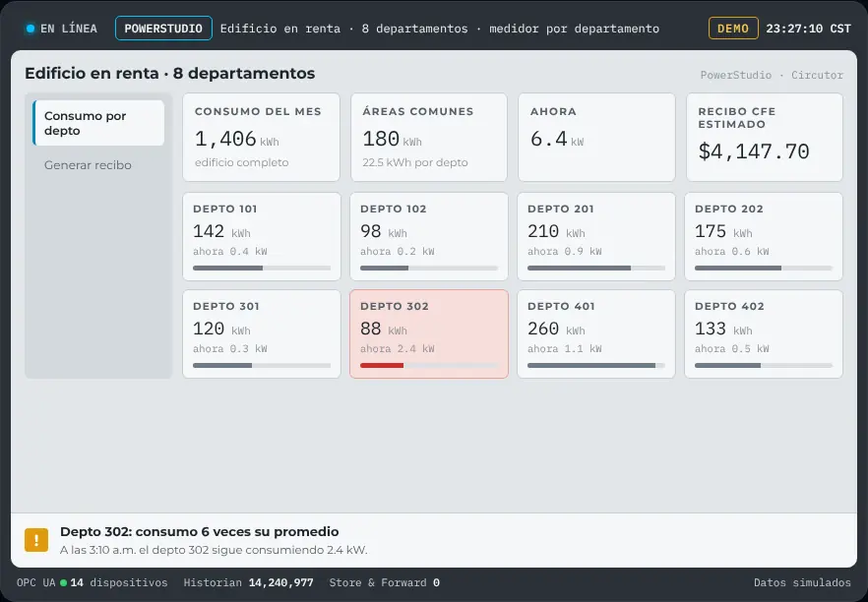
Task: Select the Depto 301 card
Action: tap(262, 333)
